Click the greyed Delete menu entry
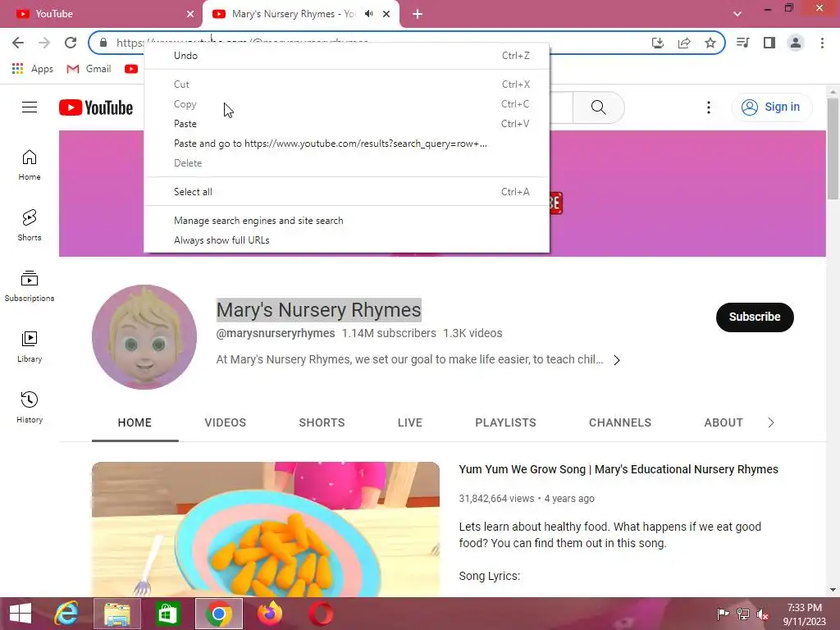 pos(347,163)
